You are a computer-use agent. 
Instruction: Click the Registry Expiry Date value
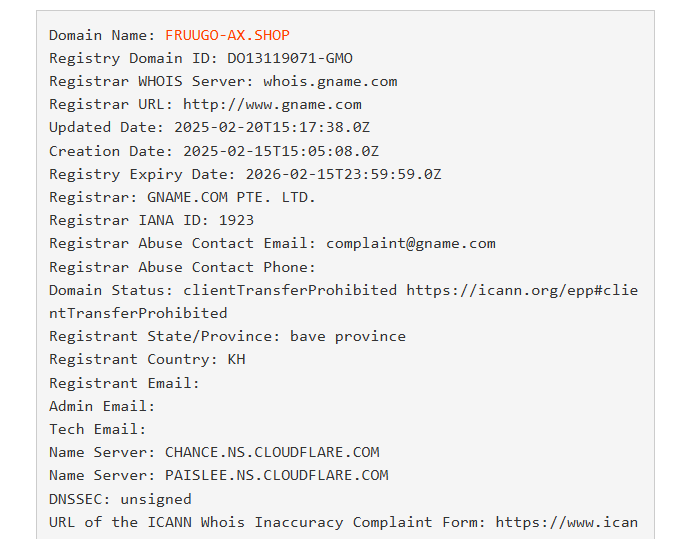(x=344, y=174)
